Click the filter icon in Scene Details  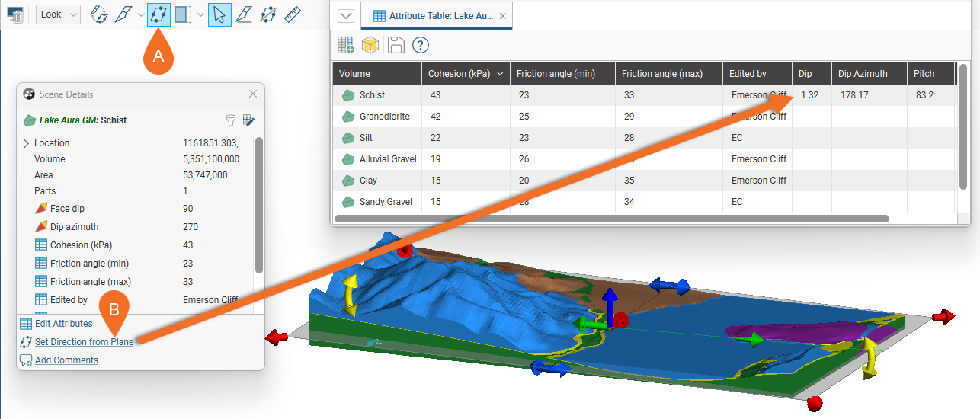230,120
